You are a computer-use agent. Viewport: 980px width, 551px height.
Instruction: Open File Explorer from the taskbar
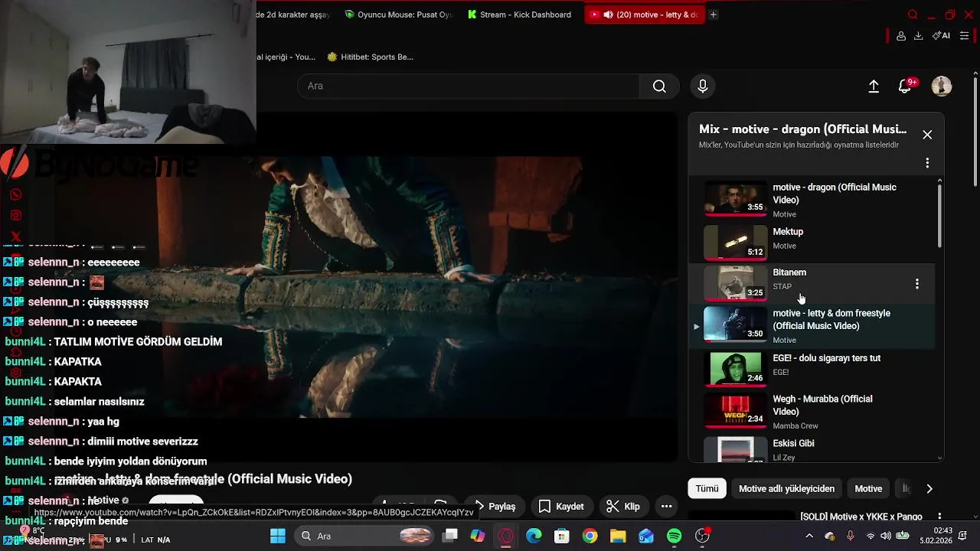point(618,536)
